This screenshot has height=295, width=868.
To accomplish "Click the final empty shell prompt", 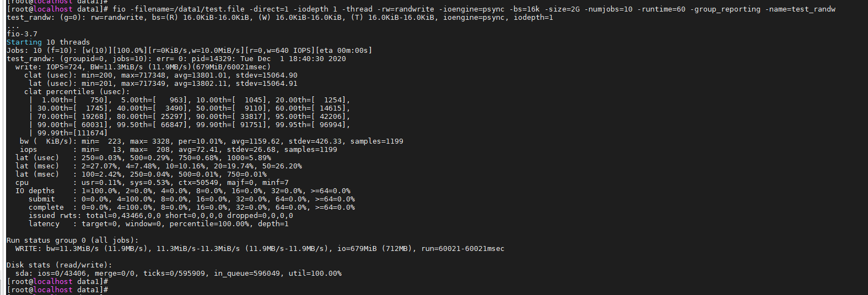I will click(x=57, y=290).
